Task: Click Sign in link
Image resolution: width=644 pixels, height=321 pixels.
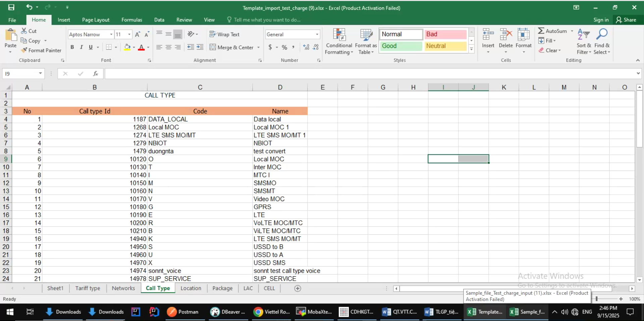Action: click(x=601, y=20)
